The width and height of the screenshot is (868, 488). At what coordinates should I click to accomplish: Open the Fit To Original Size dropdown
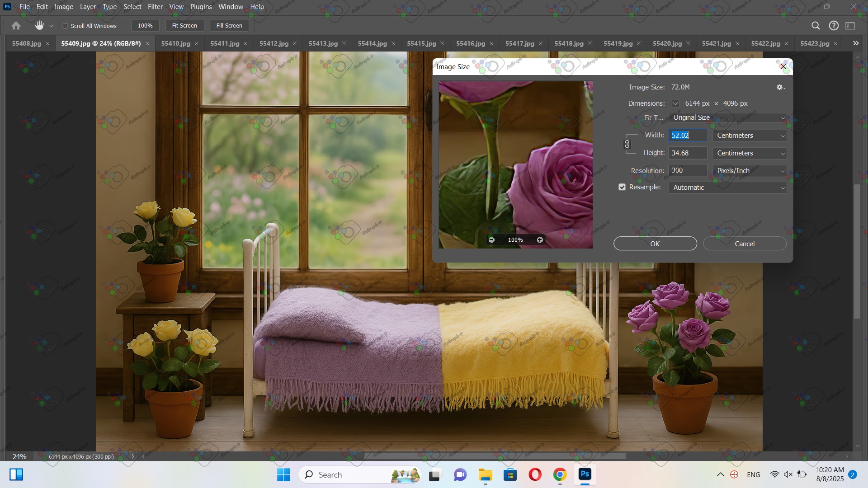pos(727,117)
